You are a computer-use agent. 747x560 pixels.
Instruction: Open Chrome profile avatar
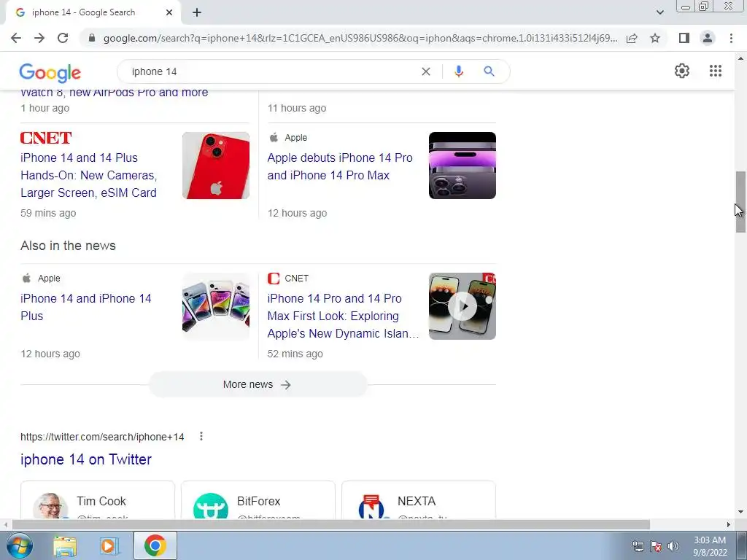tap(708, 38)
